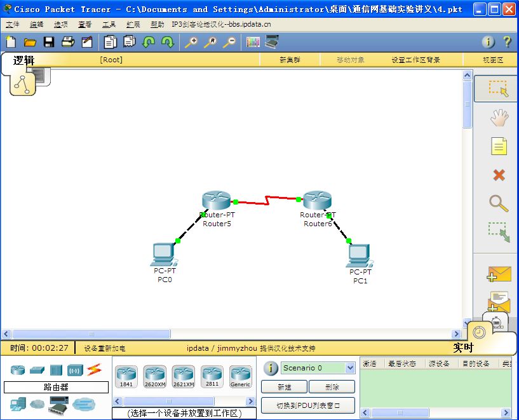The width and height of the screenshot is (519, 420).
Task: Zoom in with plus magnifier
Action: pyautogui.click(x=191, y=42)
